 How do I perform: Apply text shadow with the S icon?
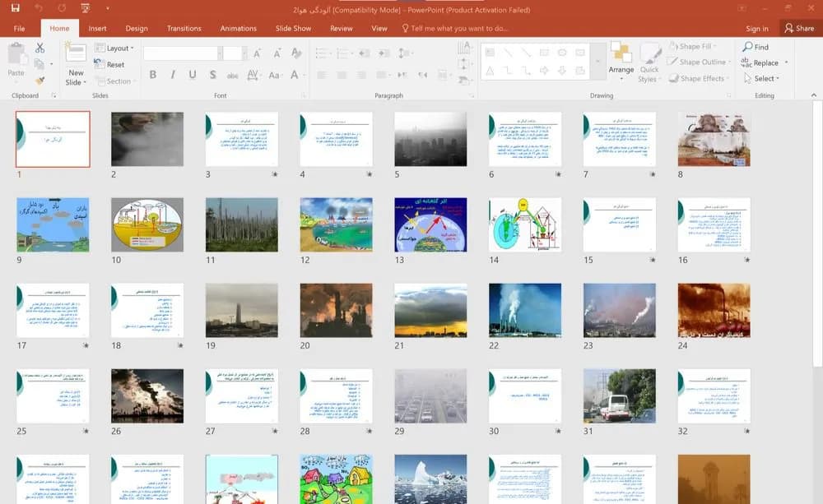212,75
